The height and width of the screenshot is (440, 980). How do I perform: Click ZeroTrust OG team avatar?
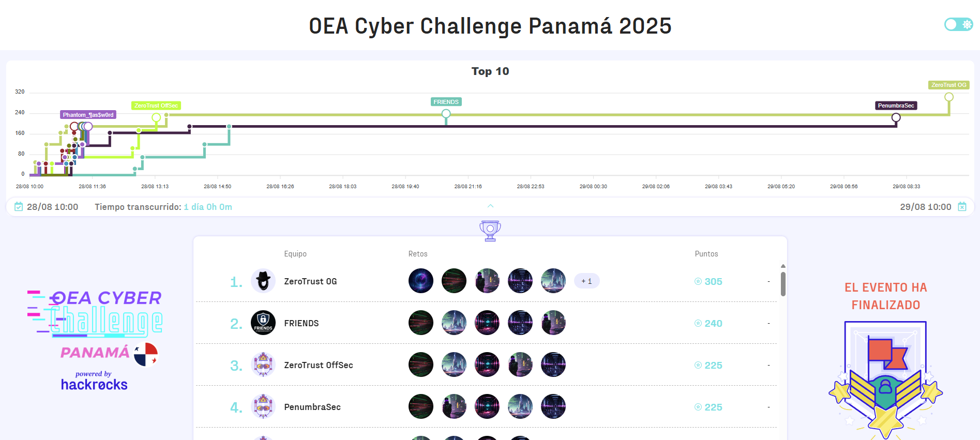263,281
